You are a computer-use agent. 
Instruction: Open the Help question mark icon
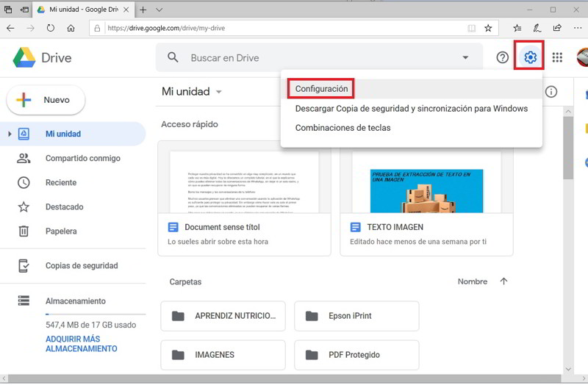pos(503,57)
